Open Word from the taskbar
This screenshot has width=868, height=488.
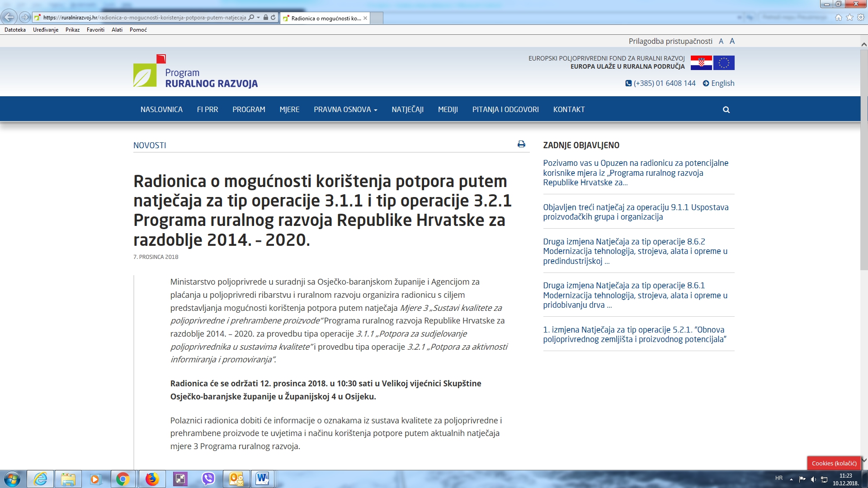(x=262, y=479)
